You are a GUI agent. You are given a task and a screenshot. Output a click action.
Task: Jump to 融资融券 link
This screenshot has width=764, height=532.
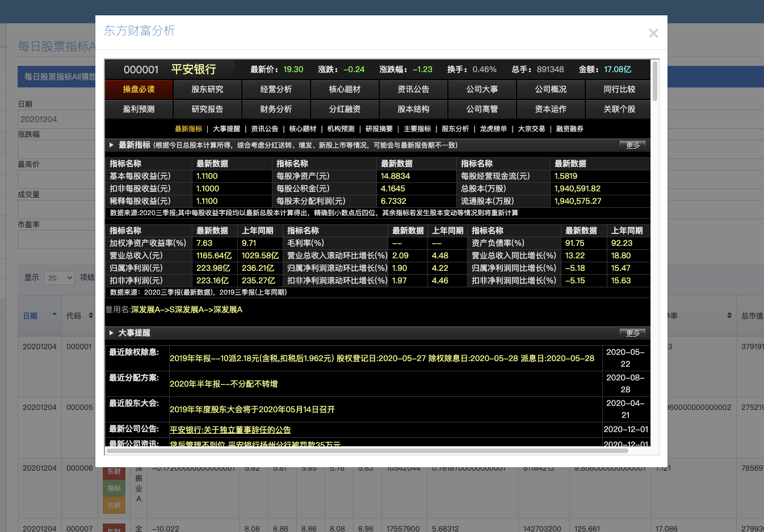point(570,129)
